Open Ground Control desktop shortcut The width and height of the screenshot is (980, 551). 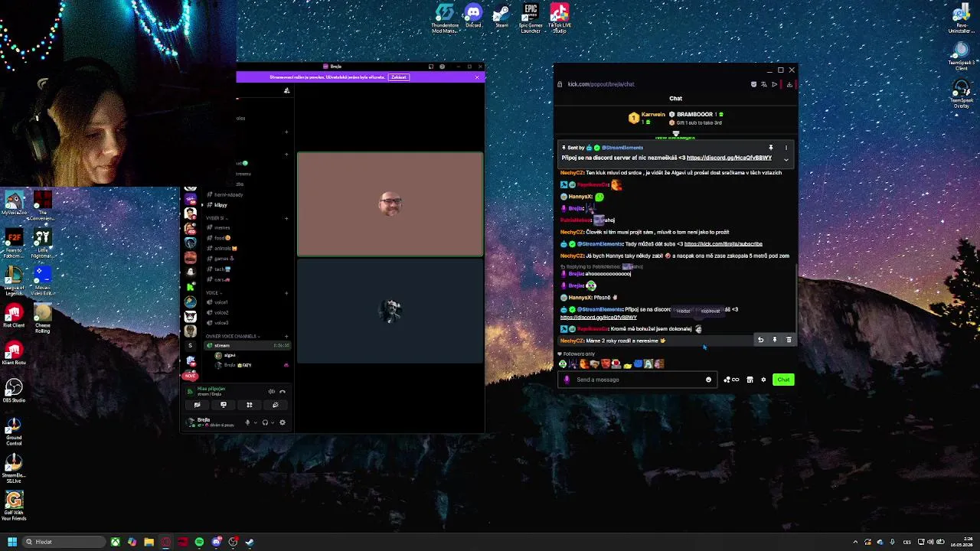click(14, 431)
